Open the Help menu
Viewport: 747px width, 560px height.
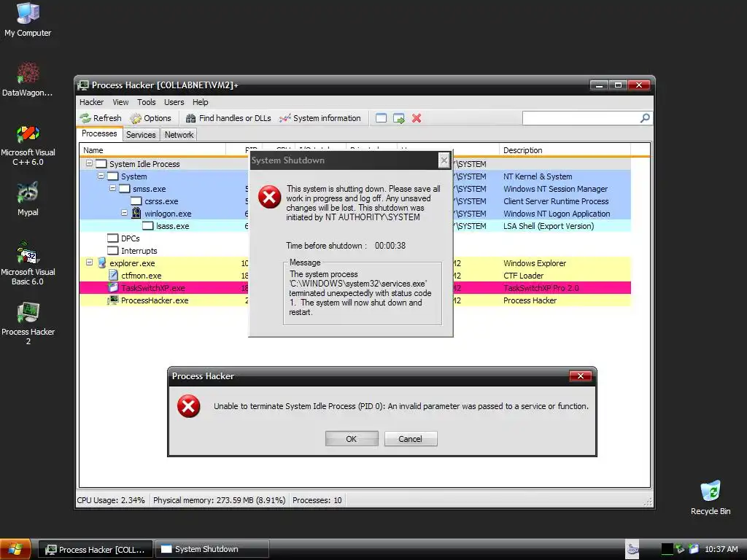click(200, 102)
